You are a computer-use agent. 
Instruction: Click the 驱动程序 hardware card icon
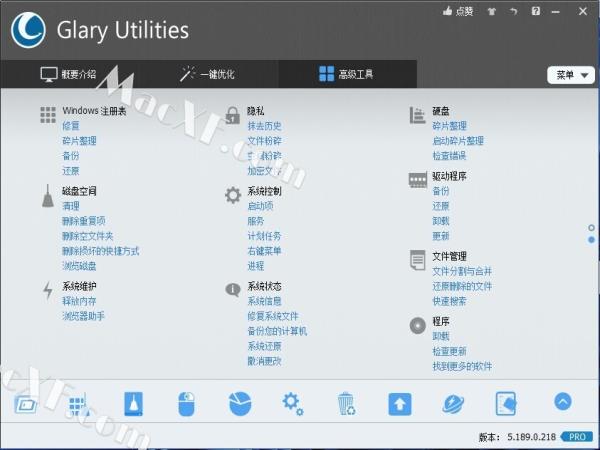(417, 180)
